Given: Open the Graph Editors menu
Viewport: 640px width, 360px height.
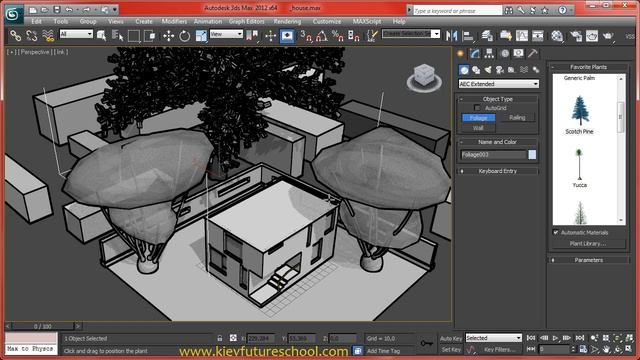Looking at the screenshot, I should [247, 22].
